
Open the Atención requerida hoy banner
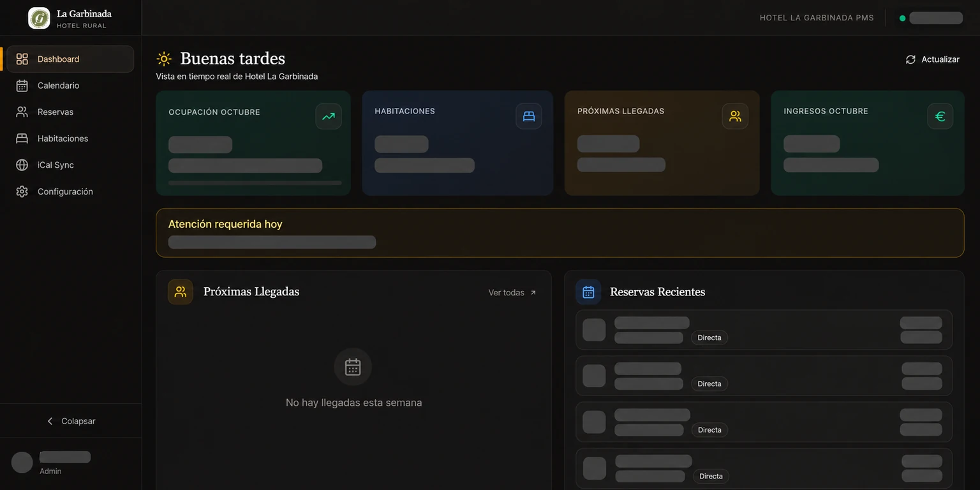point(560,233)
